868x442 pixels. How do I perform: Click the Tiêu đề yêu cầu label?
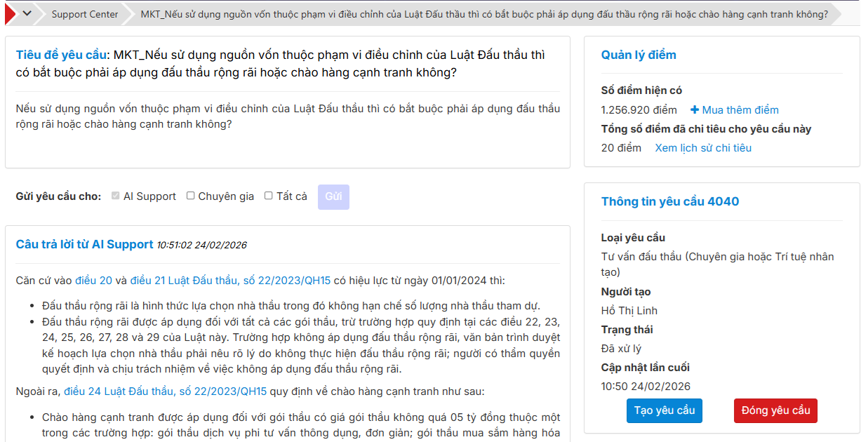(61, 55)
